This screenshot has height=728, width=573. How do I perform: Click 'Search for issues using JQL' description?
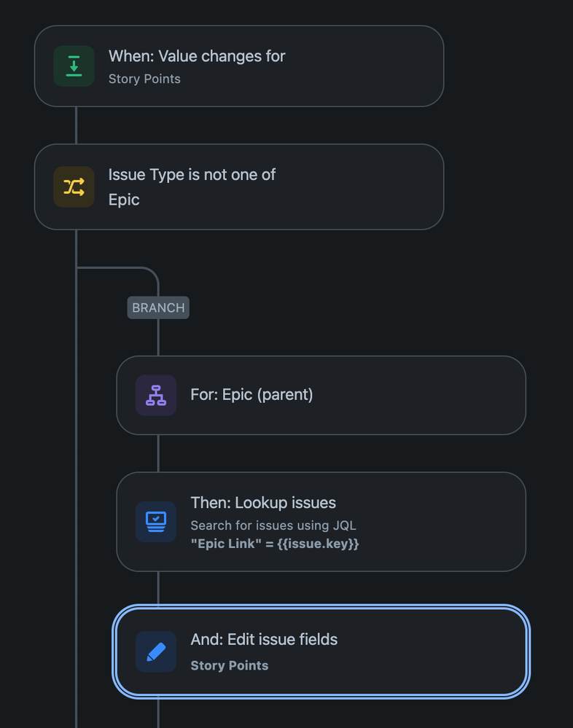(x=273, y=525)
